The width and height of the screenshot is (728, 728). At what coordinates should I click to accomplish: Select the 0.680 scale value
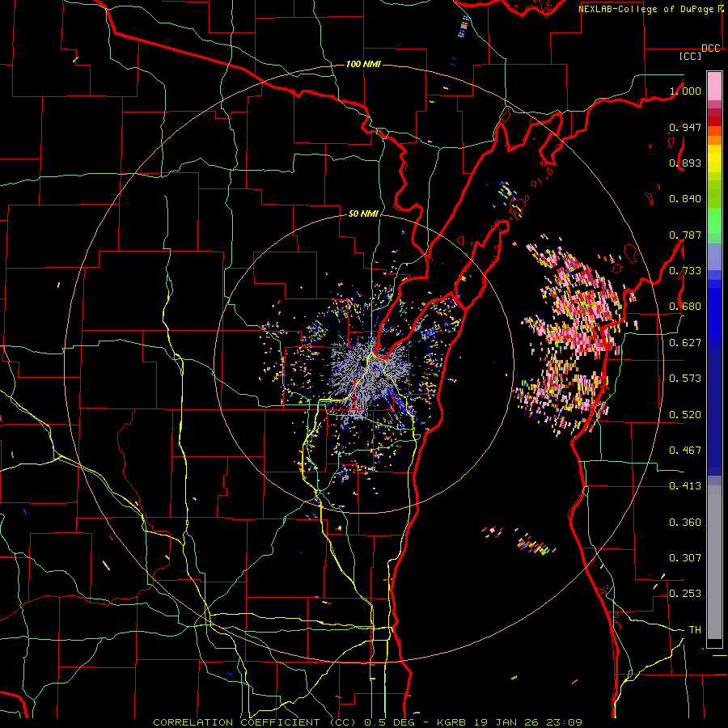(x=685, y=307)
